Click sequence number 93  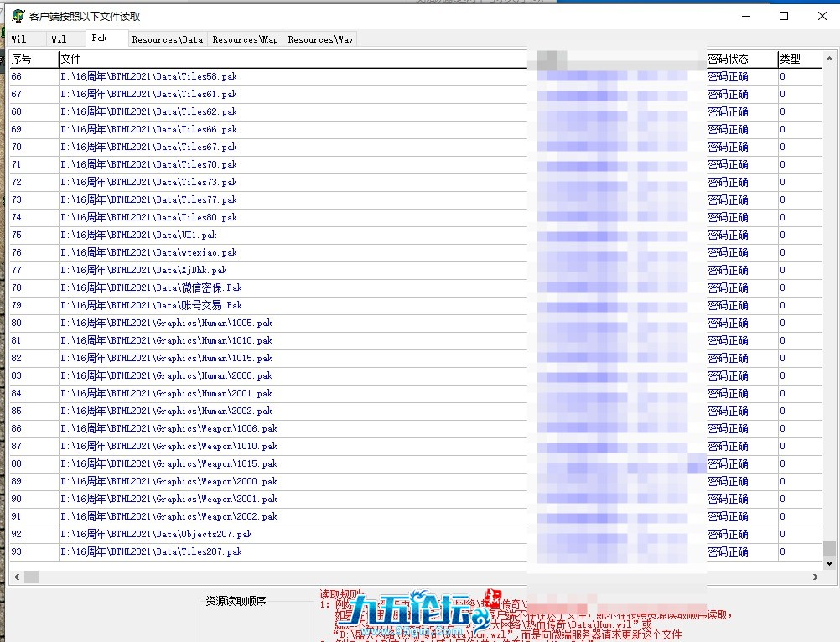[17, 552]
